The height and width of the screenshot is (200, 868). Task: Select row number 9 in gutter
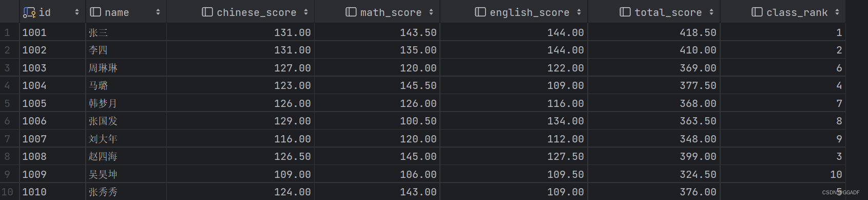(x=7, y=174)
